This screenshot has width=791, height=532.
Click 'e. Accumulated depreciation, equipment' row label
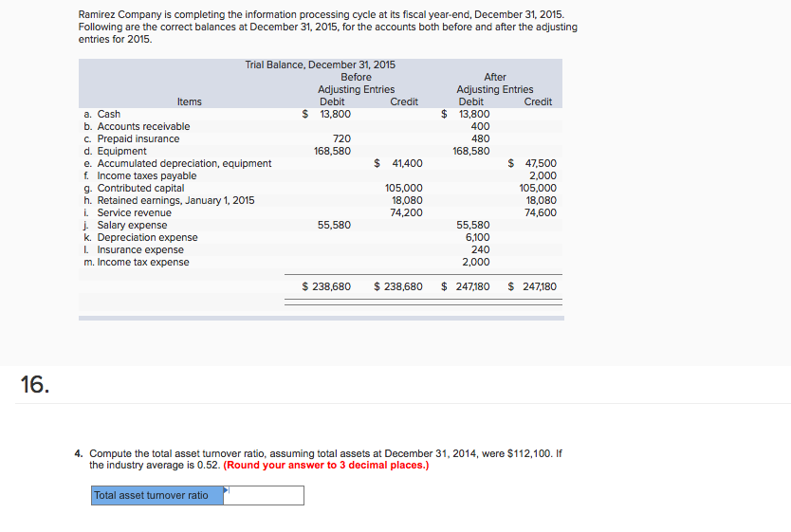(x=177, y=163)
